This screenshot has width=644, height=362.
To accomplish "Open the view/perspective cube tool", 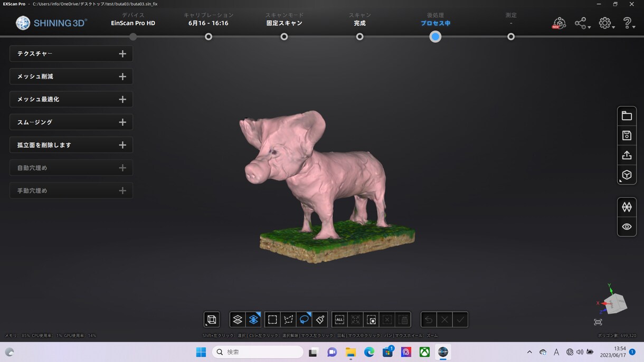I will click(212, 319).
